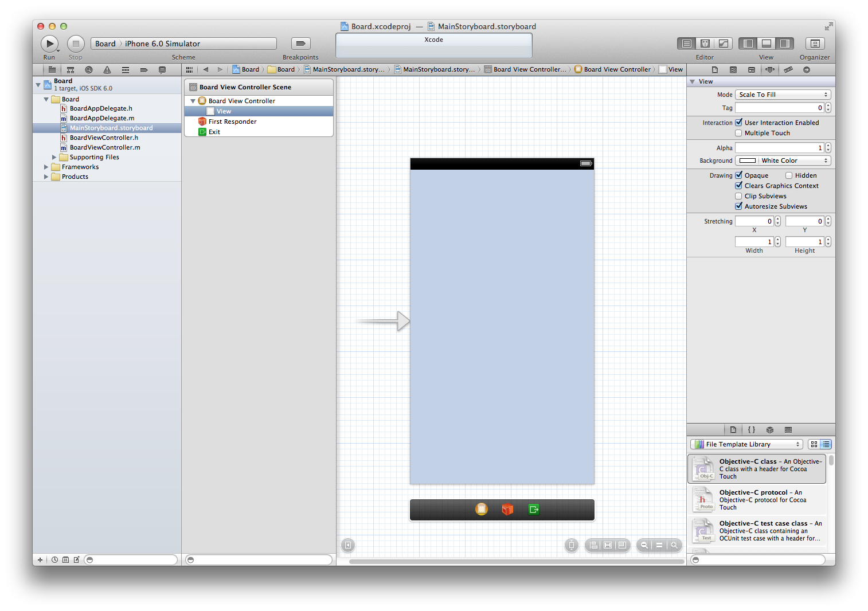The image size is (868, 611).
Task: Hide or show the navigator pane
Action: [x=748, y=44]
